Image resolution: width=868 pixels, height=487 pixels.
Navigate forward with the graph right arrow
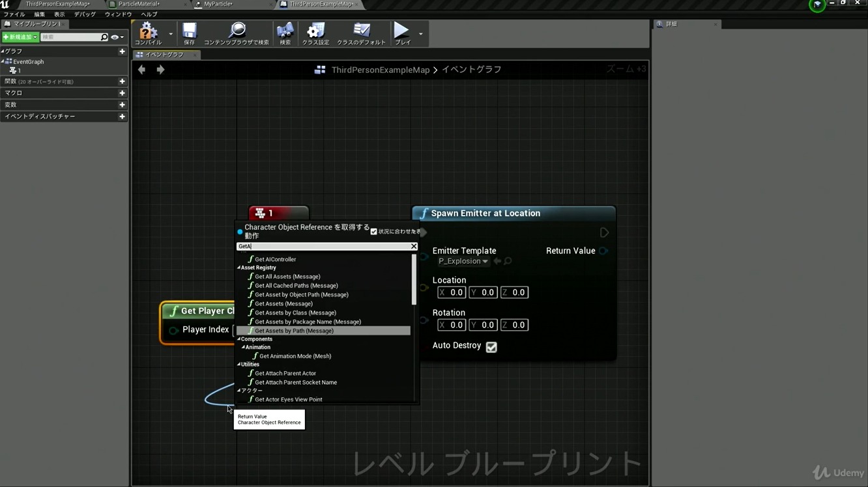coord(160,70)
